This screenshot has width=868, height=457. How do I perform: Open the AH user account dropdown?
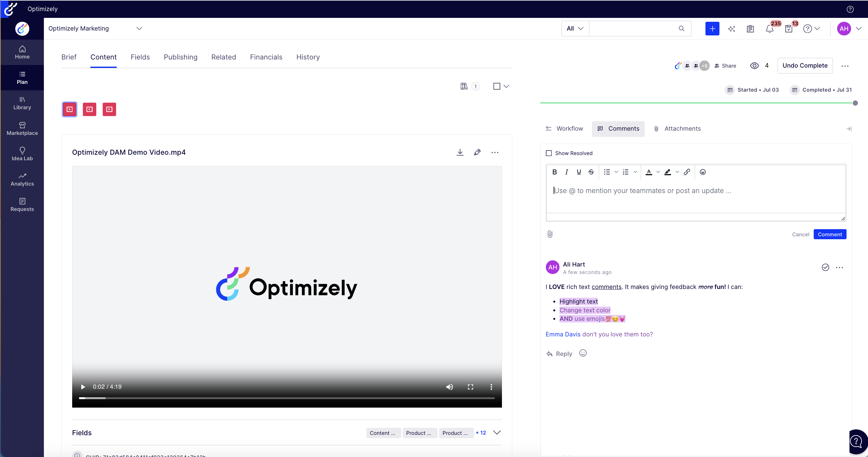pyautogui.click(x=849, y=29)
